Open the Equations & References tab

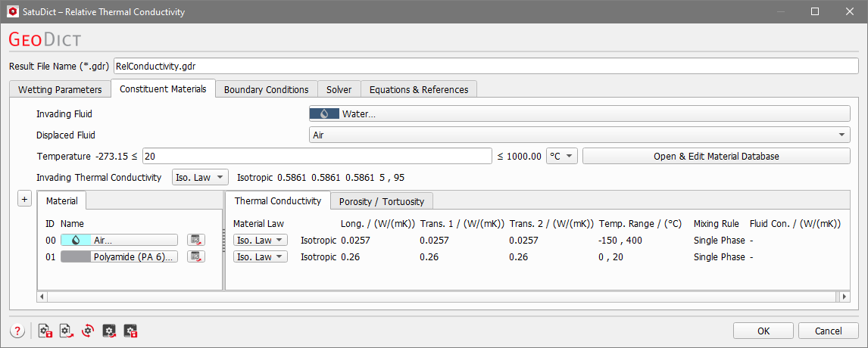pyautogui.click(x=419, y=89)
